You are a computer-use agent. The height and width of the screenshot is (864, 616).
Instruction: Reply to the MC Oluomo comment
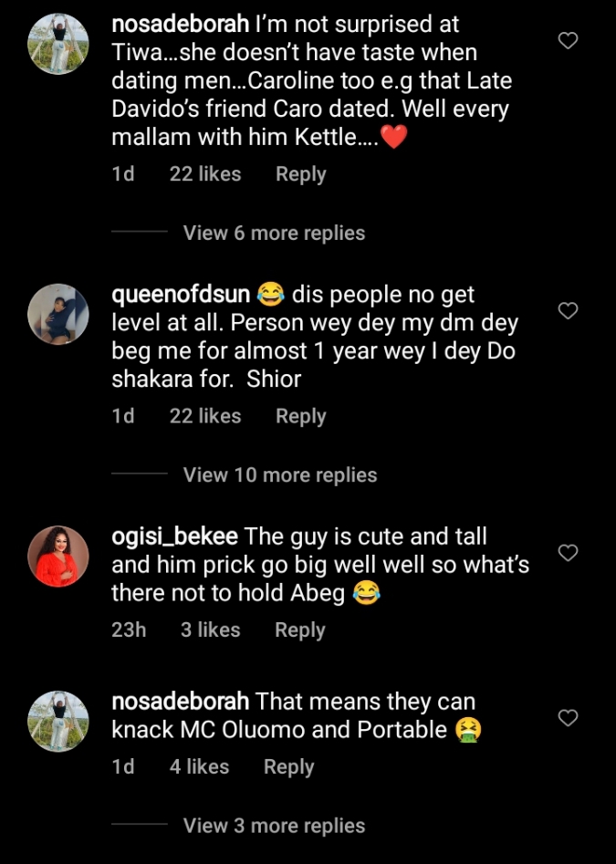point(288,767)
